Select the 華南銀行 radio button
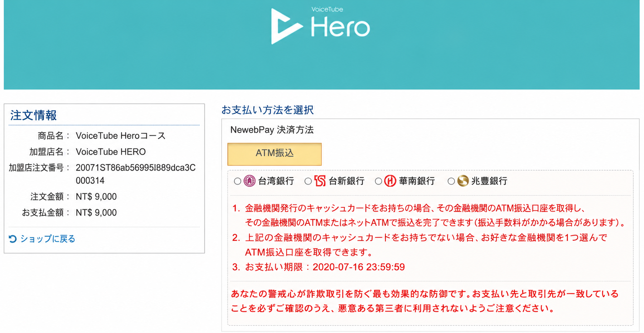This screenshot has height=333, width=644. [x=378, y=181]
